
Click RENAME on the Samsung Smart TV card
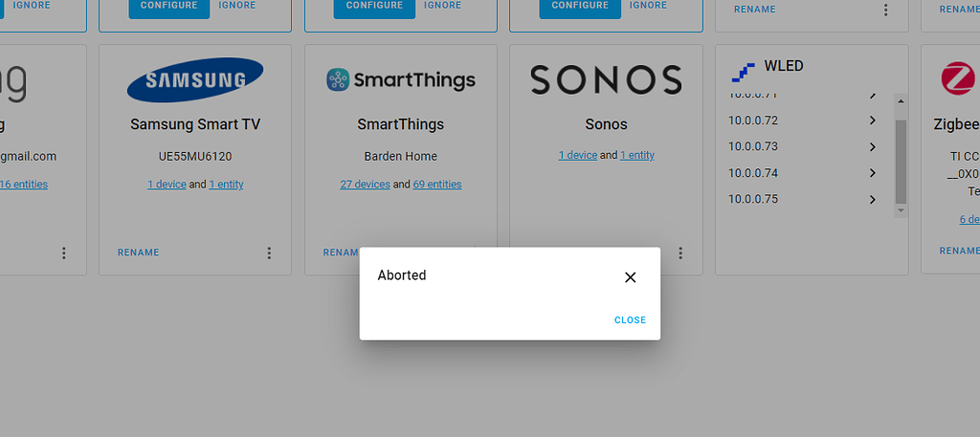point(138,252)
